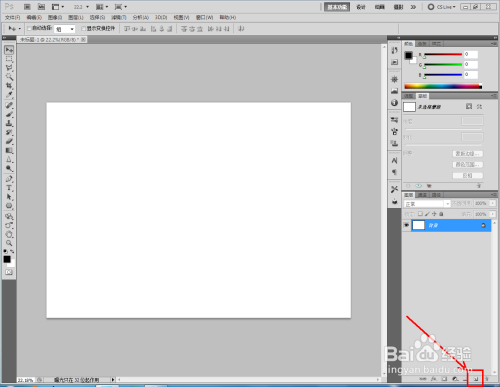This screenshot has height=387, width=500.
Task: Click the Invert (反相) button in Masks panel
Action: click(468, 175)
